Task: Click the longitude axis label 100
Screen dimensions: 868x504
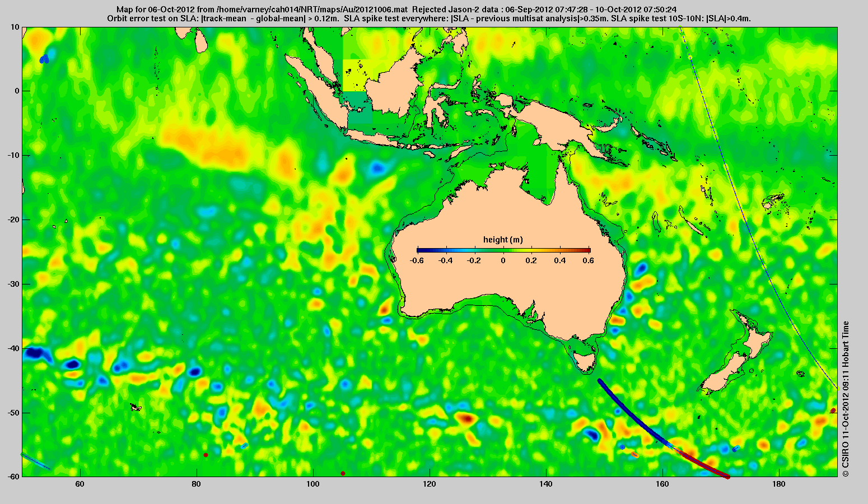Action: point(312,483)
